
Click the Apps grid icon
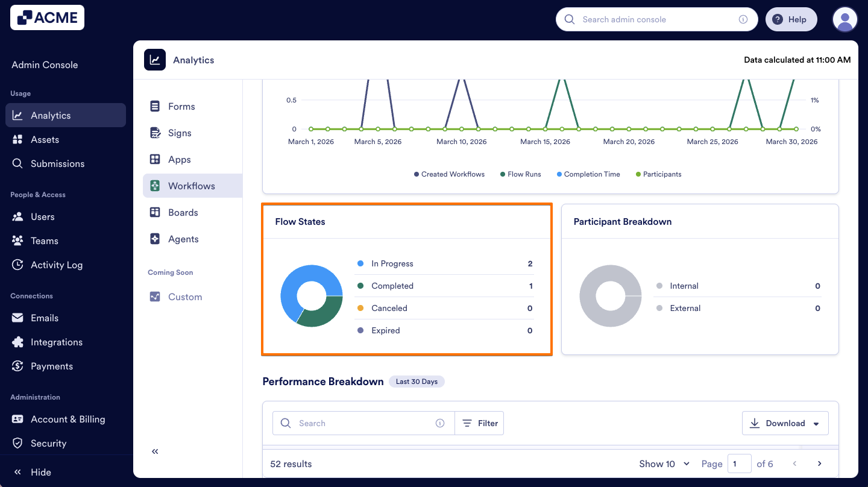pos(155,159)
